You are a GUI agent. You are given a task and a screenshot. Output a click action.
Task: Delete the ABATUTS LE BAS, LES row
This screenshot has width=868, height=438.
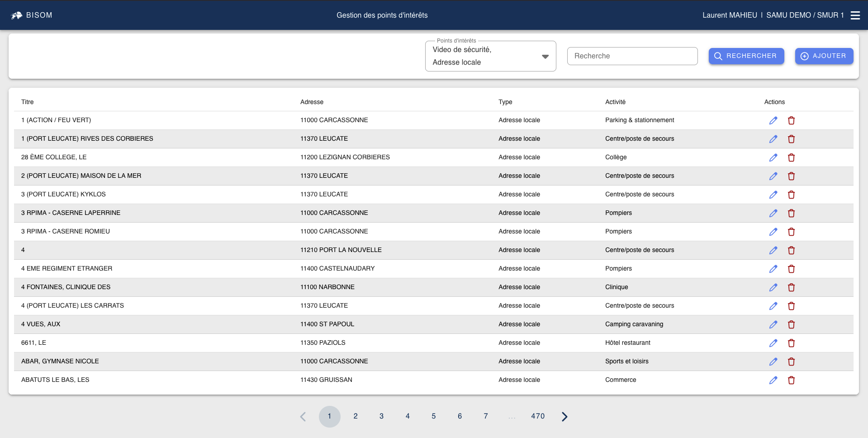tap(791, 380)
